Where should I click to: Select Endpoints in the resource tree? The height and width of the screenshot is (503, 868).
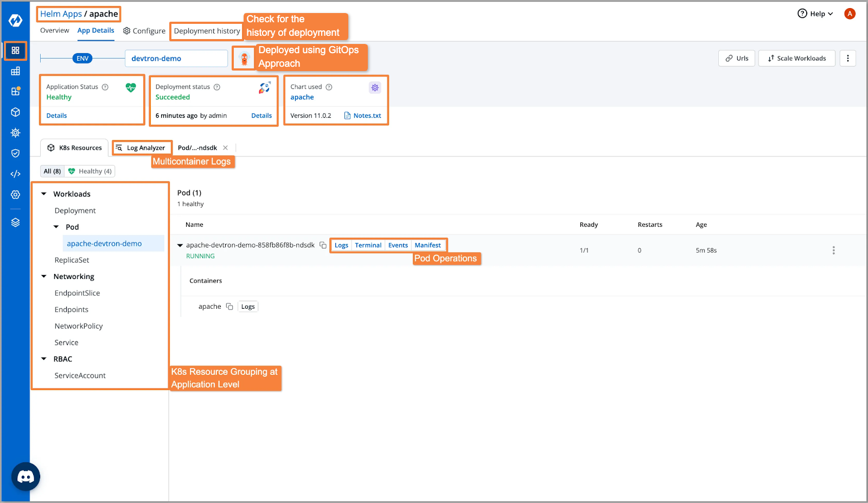point(71,309)
